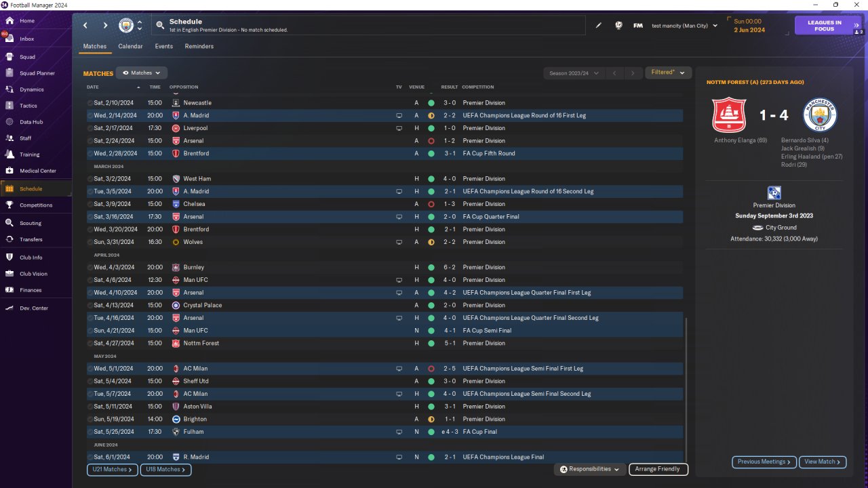Switch to the Reminders tab
This screenshot has height=488, width=868.
tap(199, 47)
